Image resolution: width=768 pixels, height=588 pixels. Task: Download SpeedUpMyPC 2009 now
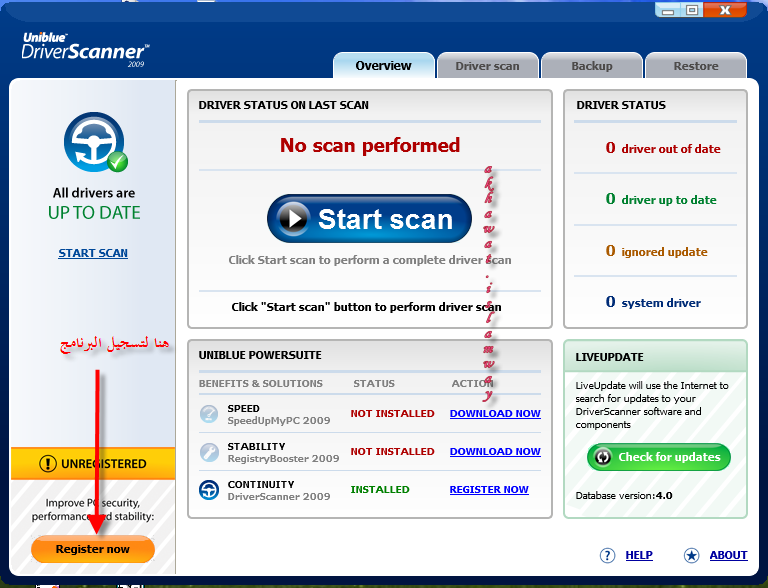coord(495,414)
